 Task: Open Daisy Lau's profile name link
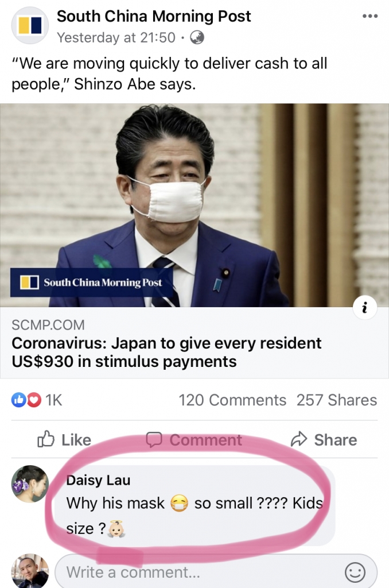coord(98,480)
